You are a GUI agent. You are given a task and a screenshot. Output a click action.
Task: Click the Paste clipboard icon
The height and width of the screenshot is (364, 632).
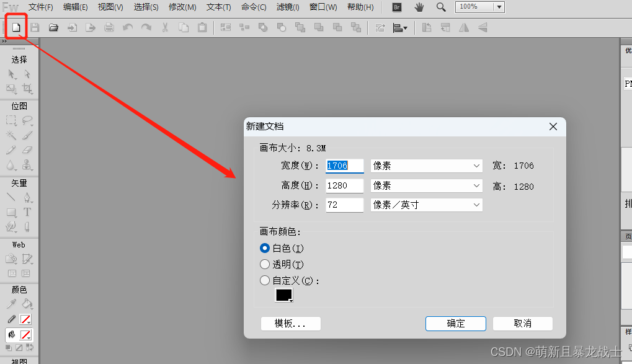tap(202, 27)
